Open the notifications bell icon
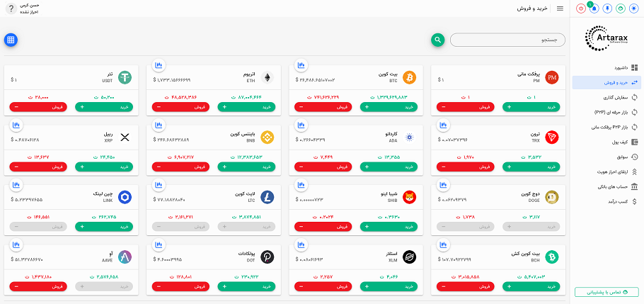 pyautogui.click(x=594, y=9)
